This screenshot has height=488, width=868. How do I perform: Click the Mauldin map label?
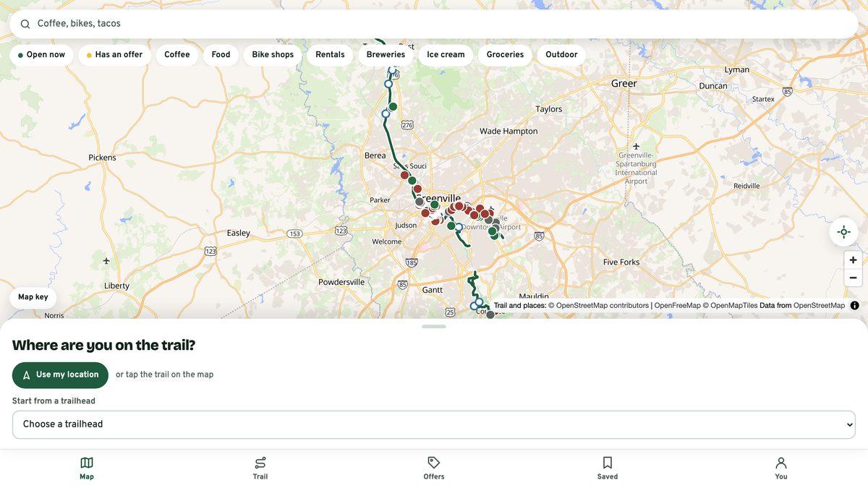click(x=534, y=297)
